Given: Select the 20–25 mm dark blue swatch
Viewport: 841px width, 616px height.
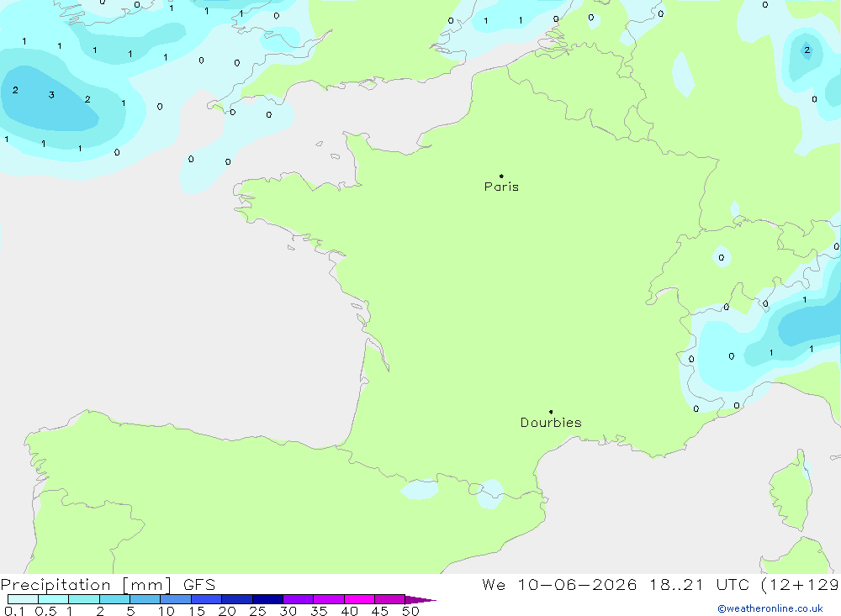Looking at the screenshot, I should pyautogui.click(x=237, y=599).
